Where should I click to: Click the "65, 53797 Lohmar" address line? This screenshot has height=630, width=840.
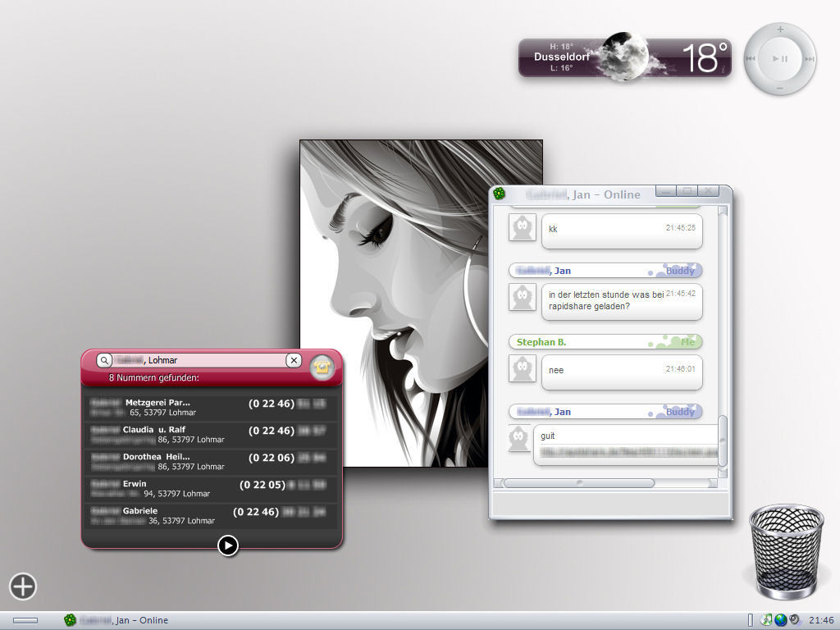tap(163, 413)
